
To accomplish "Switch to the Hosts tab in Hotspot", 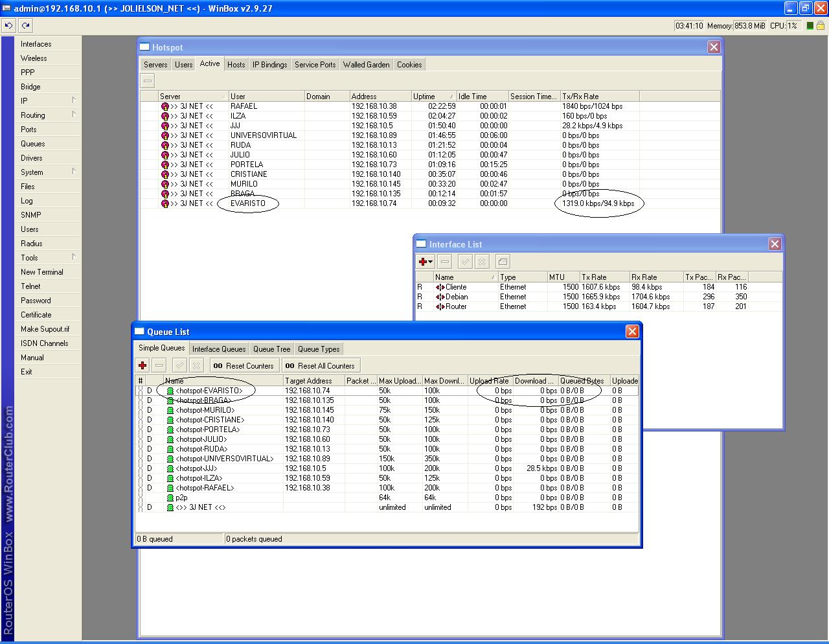I will (236, 65).
